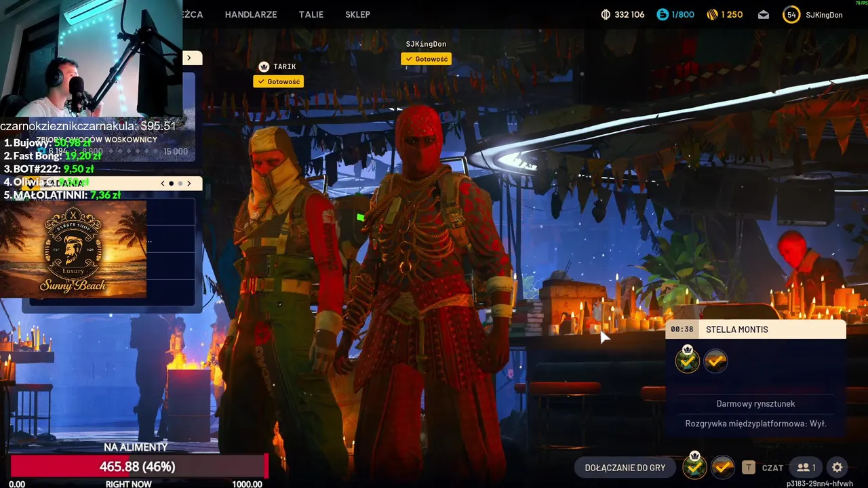868x488 pixels.
Task: Click the coin currency icon beside 332 106
Action: click(606, 14)
